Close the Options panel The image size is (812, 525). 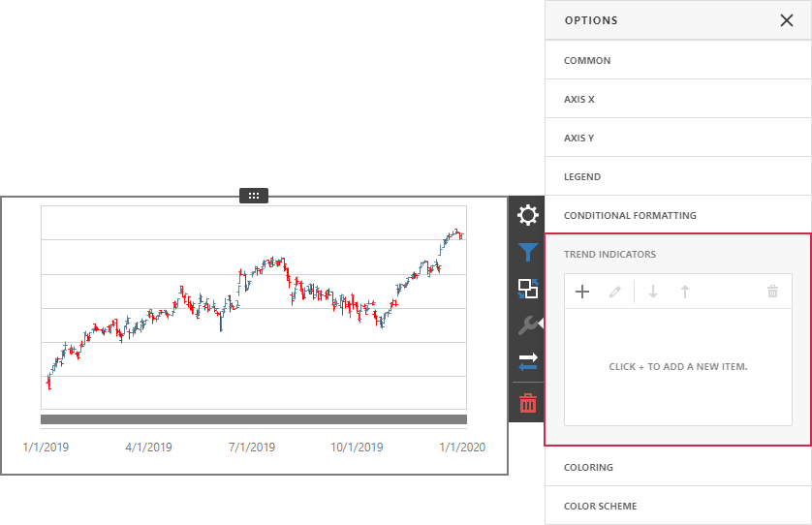pos(786,20)
